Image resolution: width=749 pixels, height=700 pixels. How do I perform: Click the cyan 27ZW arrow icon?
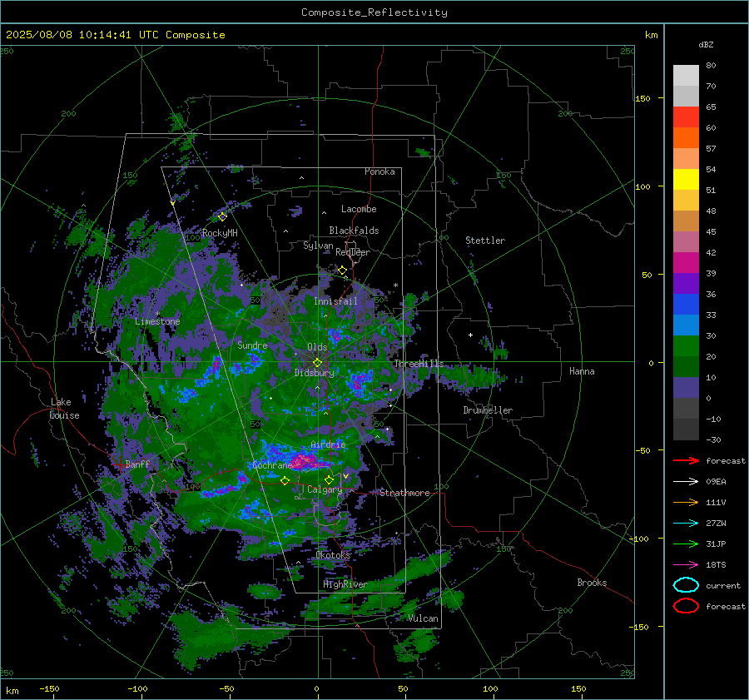click(x=686, y=524)
